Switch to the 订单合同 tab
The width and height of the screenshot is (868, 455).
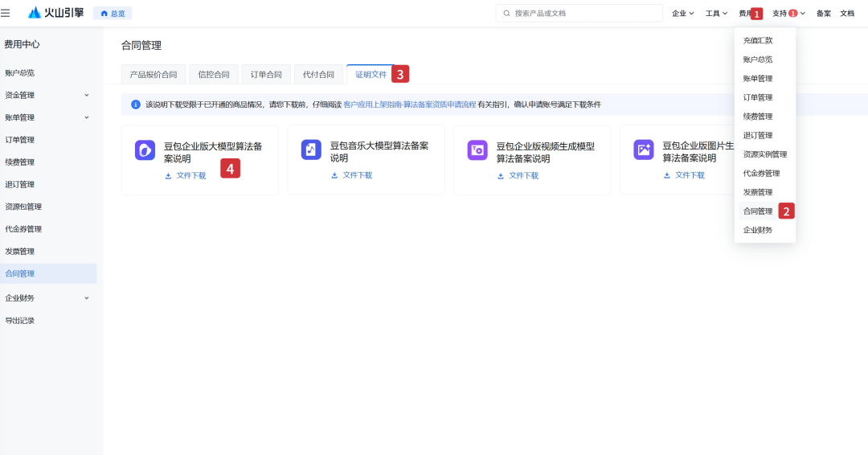pyautogui.click(x=266, y=74)
